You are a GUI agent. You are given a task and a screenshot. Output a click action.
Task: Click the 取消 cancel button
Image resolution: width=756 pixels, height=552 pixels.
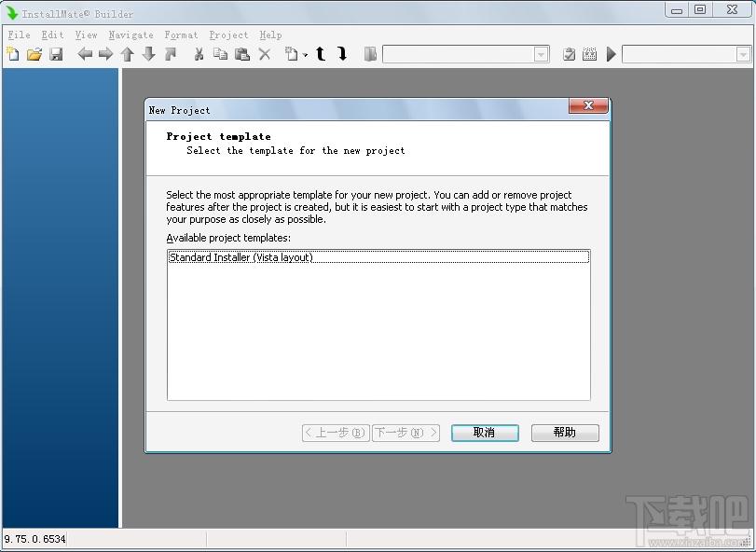485,433
